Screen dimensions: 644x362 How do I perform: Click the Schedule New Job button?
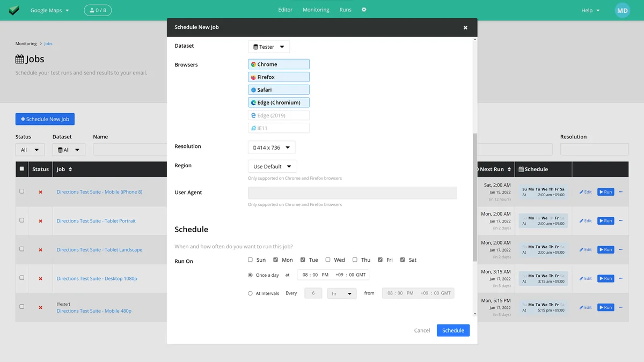tap(45, 119)
